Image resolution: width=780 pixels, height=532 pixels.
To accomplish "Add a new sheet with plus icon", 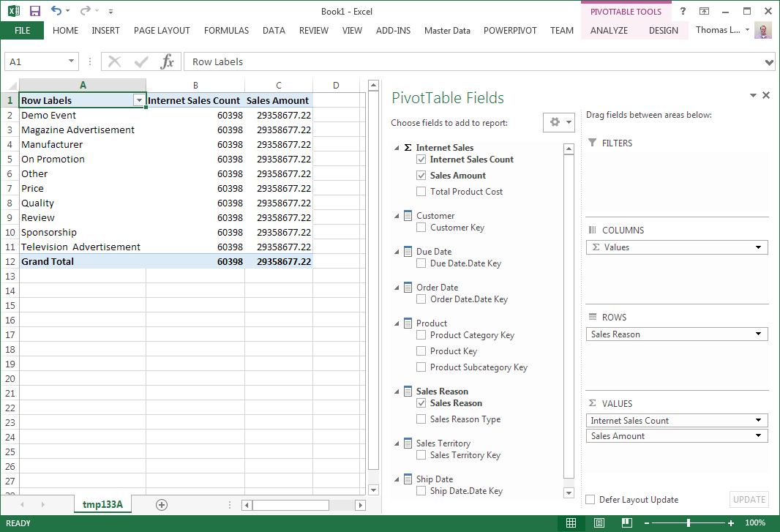I will (162, 505).
